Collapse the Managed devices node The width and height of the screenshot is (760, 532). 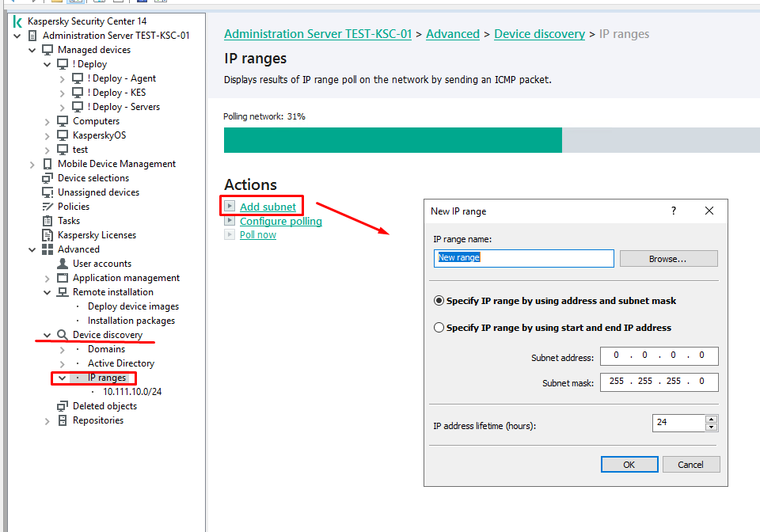(x=32, y=50)
